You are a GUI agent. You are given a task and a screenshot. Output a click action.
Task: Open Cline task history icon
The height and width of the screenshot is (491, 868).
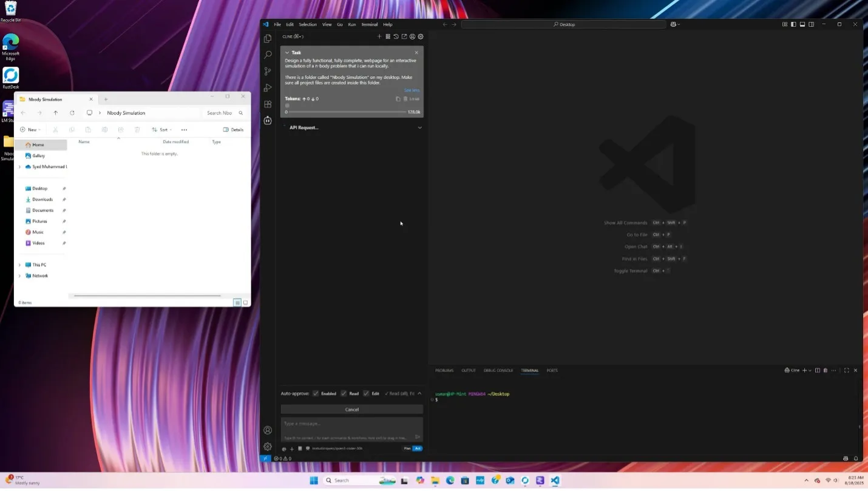pyautogui.click(x=396, y=36)
